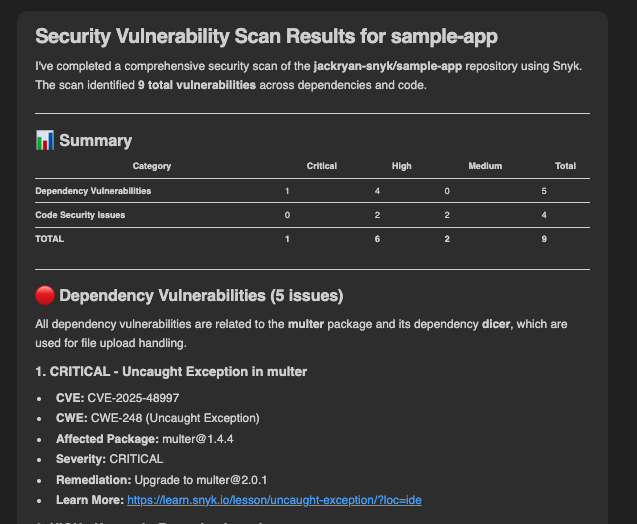Click the High column header

[x=401, y=166]
